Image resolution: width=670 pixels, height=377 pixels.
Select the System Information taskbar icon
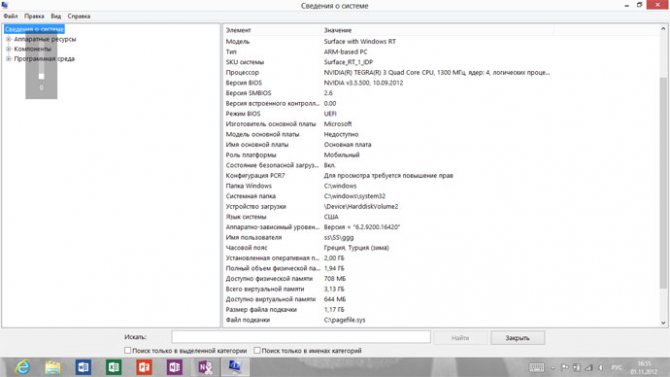235,367
